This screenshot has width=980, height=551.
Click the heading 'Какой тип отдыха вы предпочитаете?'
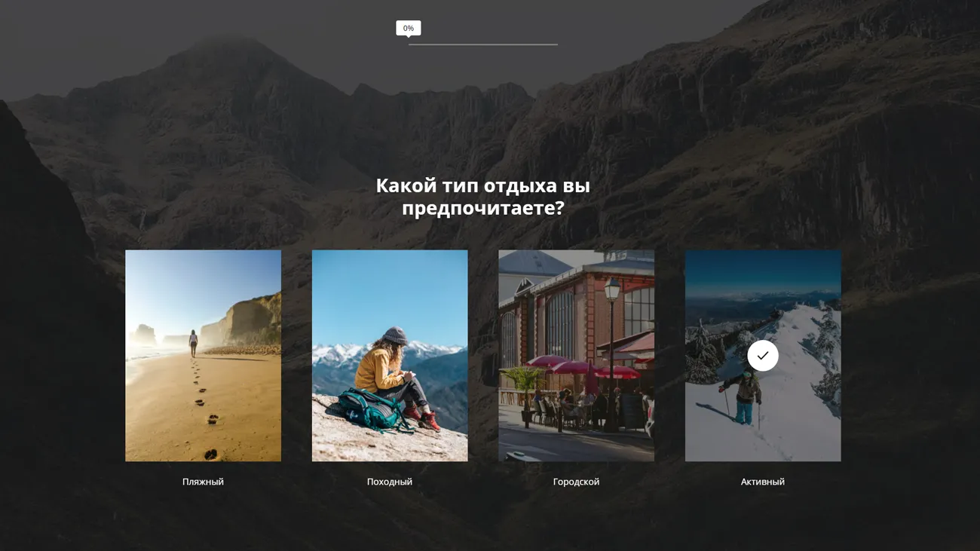482,196
